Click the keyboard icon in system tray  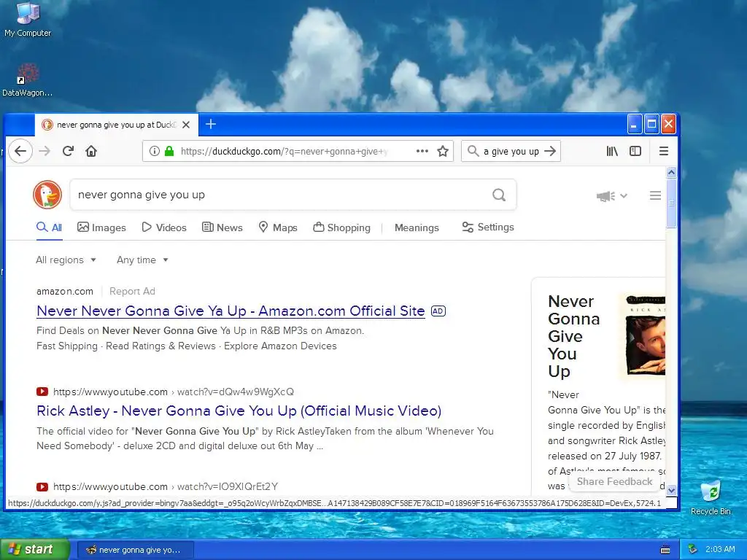665,550
